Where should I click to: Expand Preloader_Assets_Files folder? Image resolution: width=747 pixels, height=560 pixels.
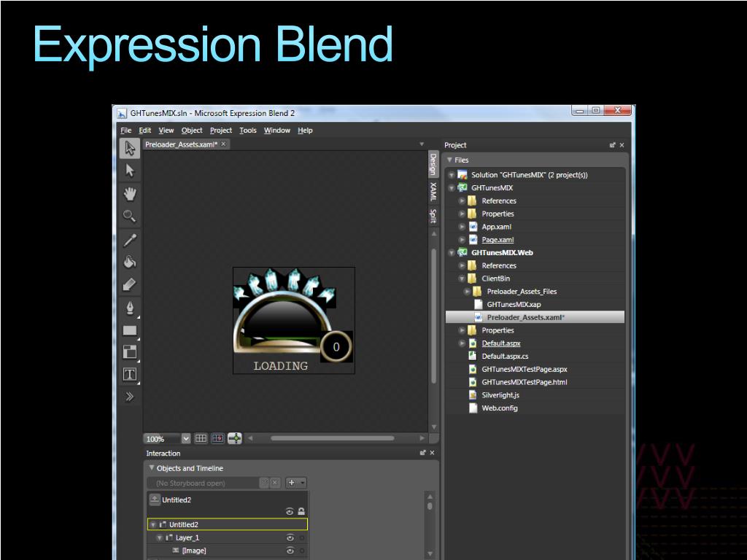coord(467,292)
